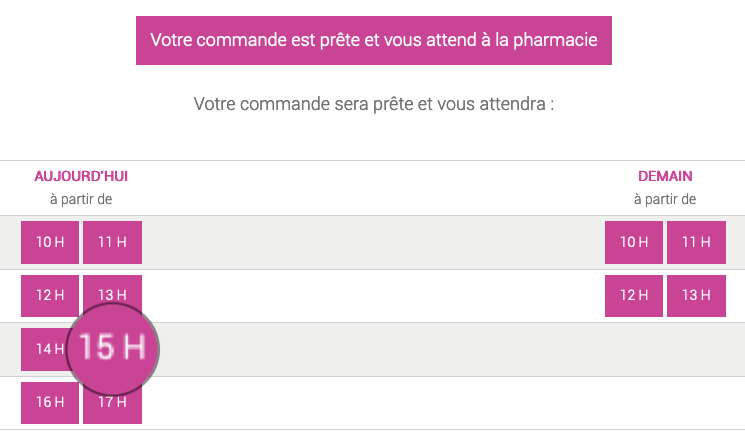Select today's 13 H pickup time
745x446 pixels.
tap(112, 292)
